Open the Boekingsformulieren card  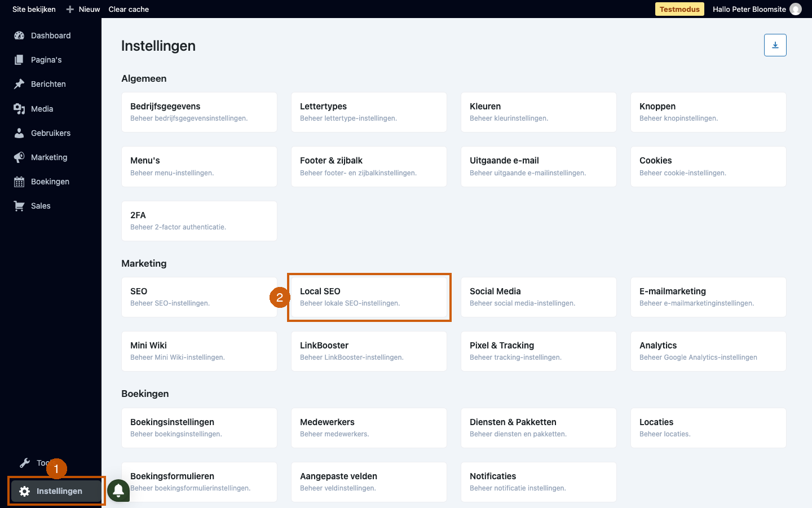pyautogui.click(x=199, y=482)
